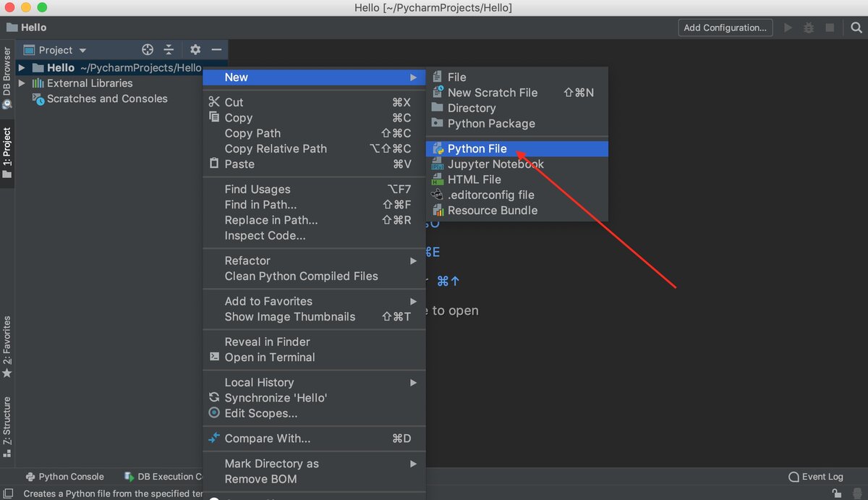Select Show Image Thumbnails menu entry
The height and width of the screenshot is (500, 868).
point(314,316)
